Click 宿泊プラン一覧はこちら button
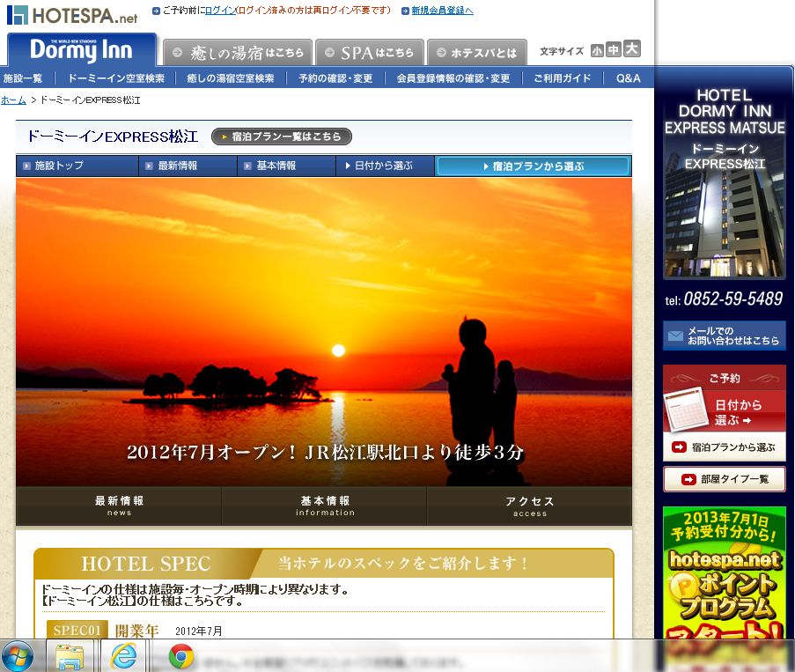Image resolution: width=795 pixels, height=672 pixels. [x=282, y=137]
